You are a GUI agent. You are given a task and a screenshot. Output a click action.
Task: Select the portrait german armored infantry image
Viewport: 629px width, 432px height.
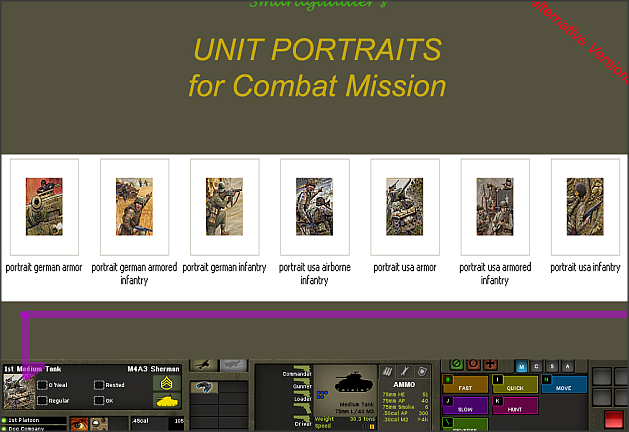pos(134,207)
